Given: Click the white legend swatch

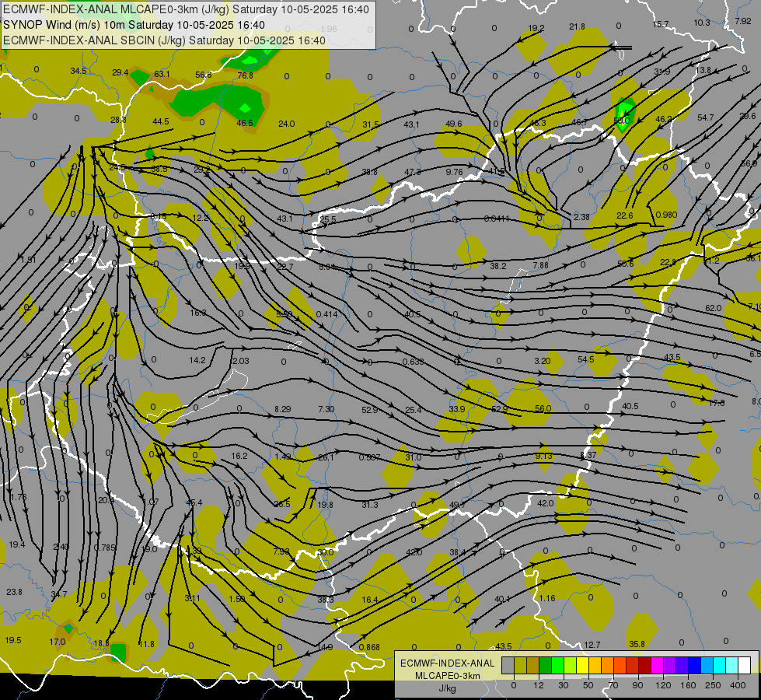Looking at the screenshot, I should point(744,666).
